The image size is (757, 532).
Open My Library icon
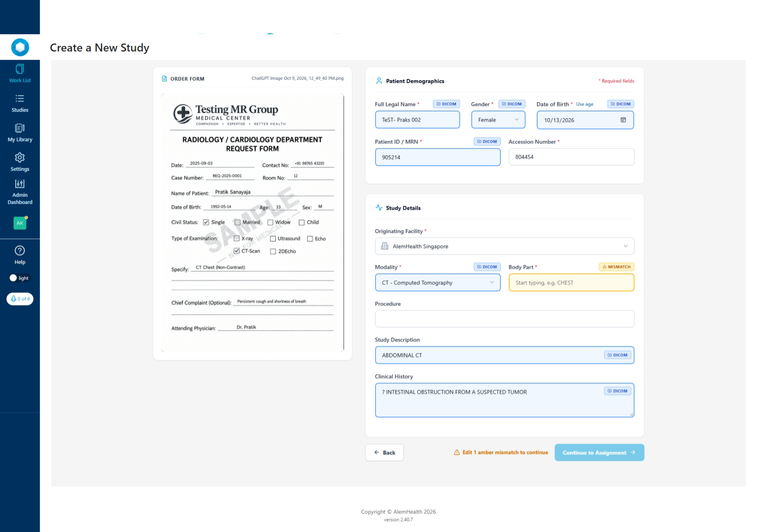[x=20, y=128]
